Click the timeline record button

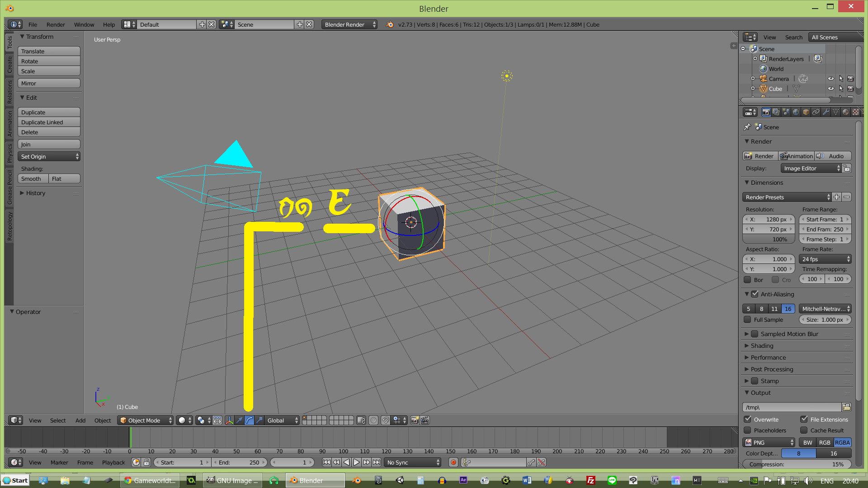pyautogui.click(x=453, y=462)
